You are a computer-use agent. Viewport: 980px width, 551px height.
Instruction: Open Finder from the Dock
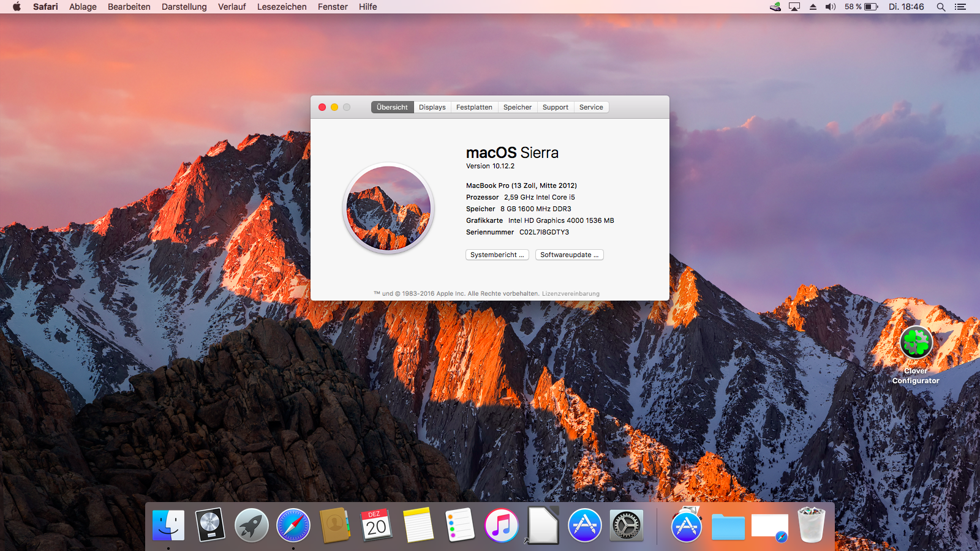tap(168, 525)
